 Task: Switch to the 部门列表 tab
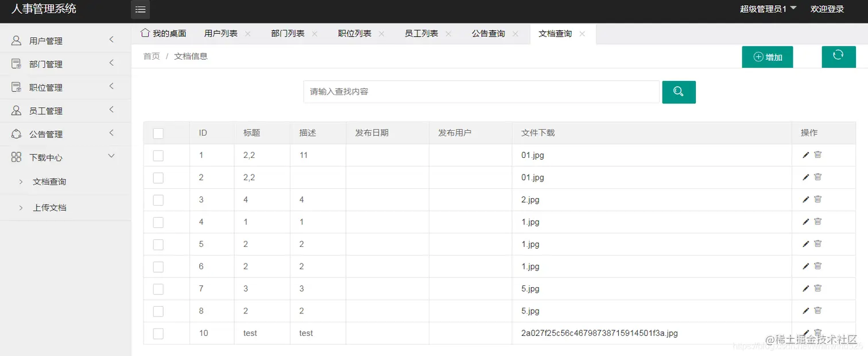pyautogui.click(x=288, y=33)
